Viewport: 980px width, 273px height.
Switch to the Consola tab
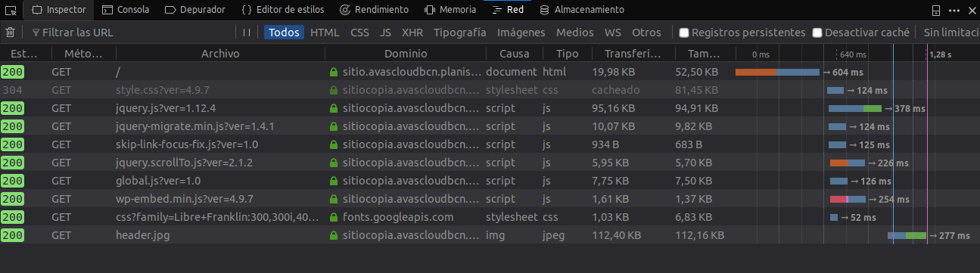click(125, 10)
